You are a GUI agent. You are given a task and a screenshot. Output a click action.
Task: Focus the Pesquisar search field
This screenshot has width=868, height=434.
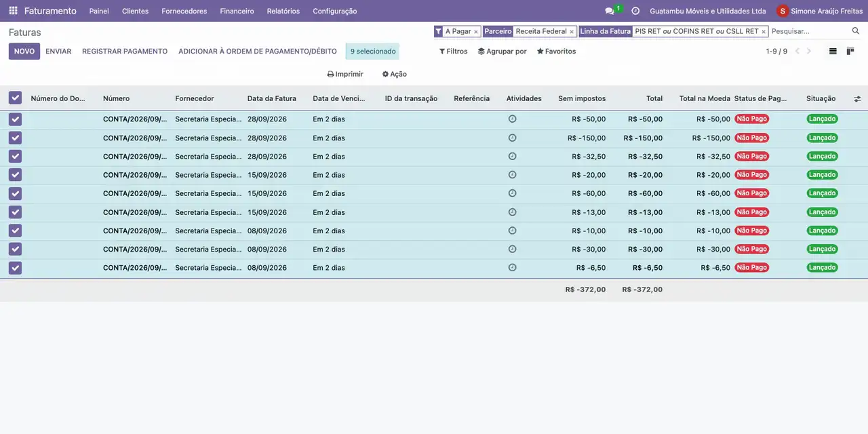[x=810, y=31]
